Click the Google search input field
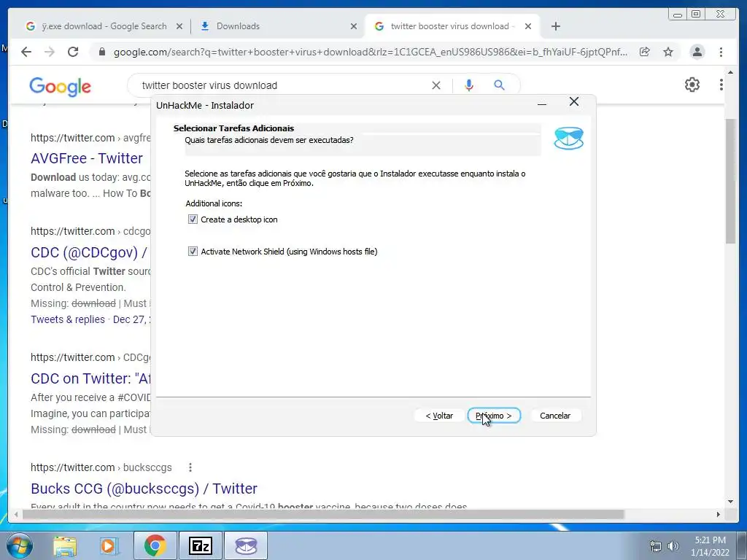747x560 pixels. coord(281,85)
